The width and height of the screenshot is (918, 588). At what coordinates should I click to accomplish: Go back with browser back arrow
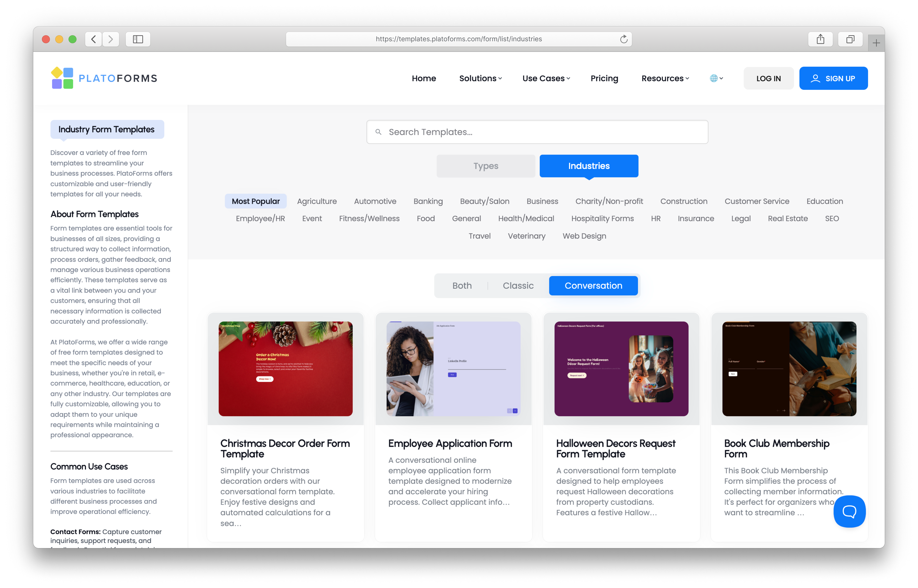tap(94, 39)
